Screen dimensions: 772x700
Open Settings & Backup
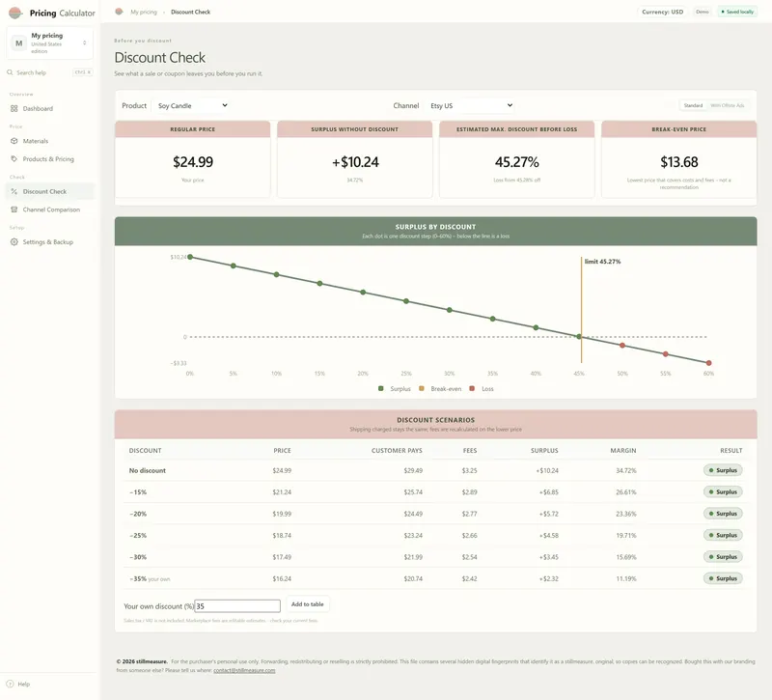pyautogui.click(x=49, y=242)
